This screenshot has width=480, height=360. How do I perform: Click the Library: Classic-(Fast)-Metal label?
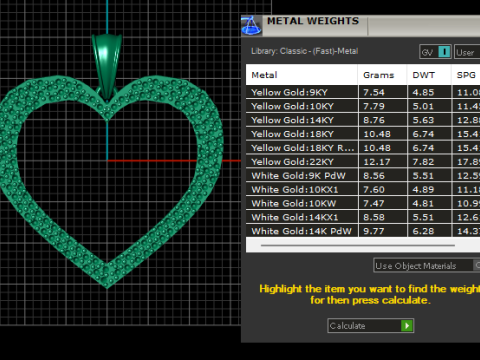[304, 51]
